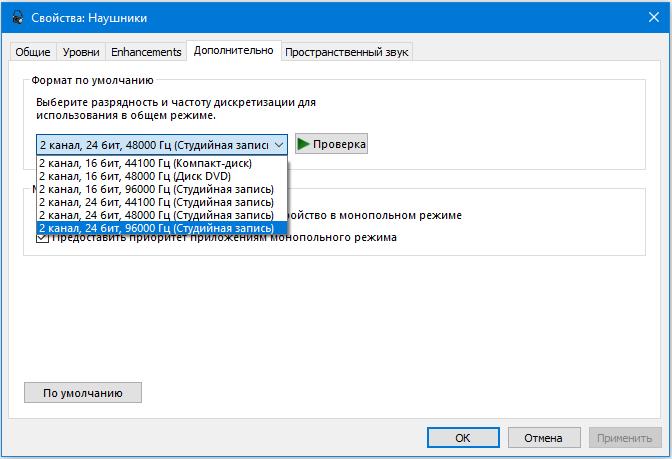
Task: Select 24 бит, 48000 Гц list item
Action: pos(155,215)
